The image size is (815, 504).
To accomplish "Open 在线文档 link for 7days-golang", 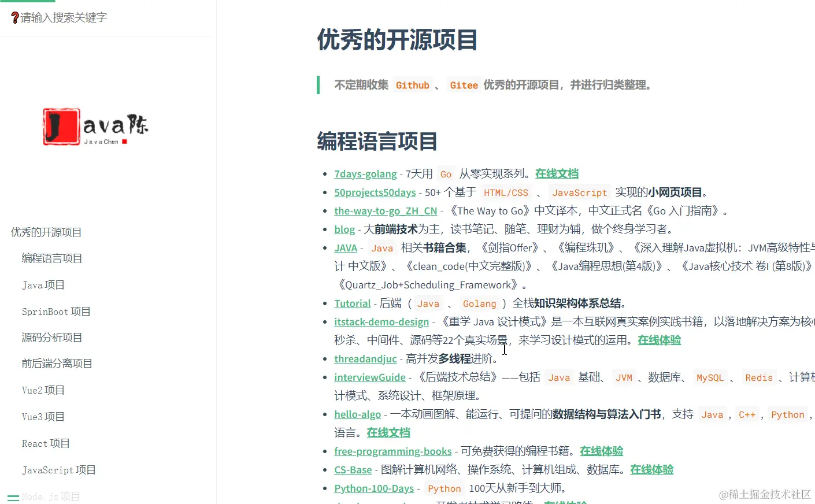I will (557, 174).
